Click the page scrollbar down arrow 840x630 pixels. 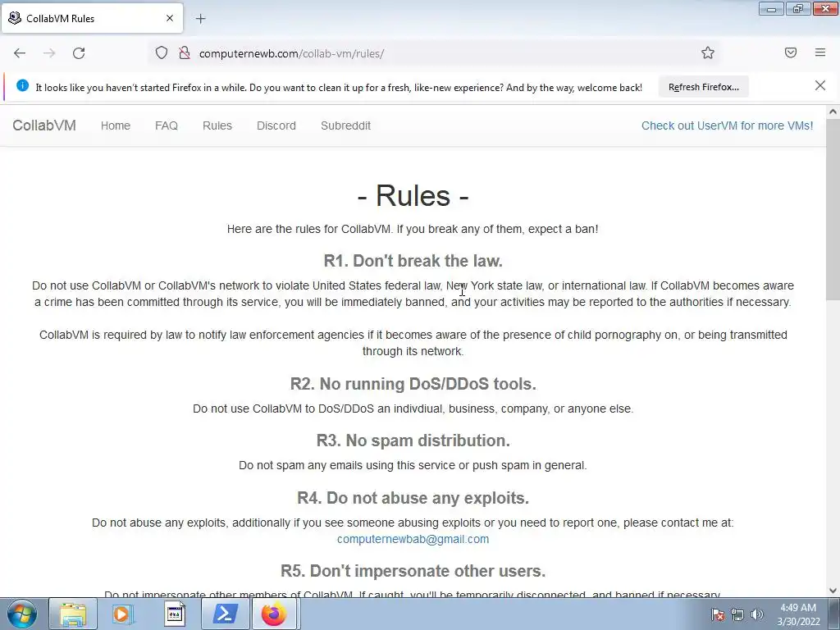coord(833,591)
